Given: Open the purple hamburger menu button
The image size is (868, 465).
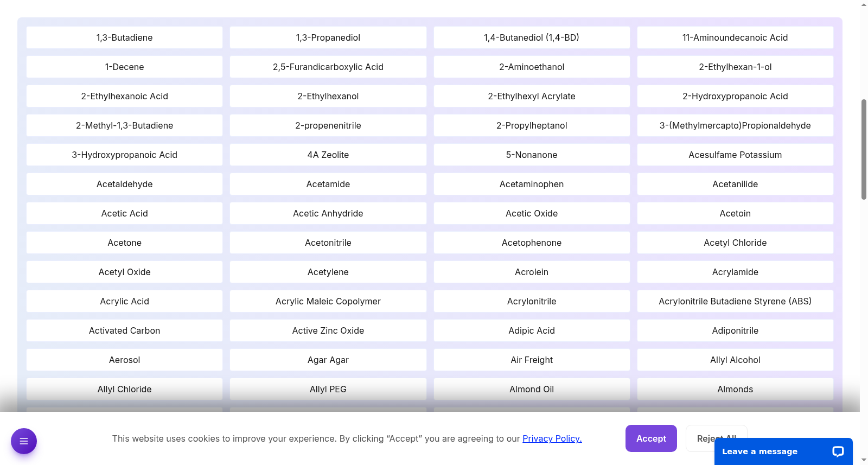Looking at the screenshot, I should tap(24, 441).
